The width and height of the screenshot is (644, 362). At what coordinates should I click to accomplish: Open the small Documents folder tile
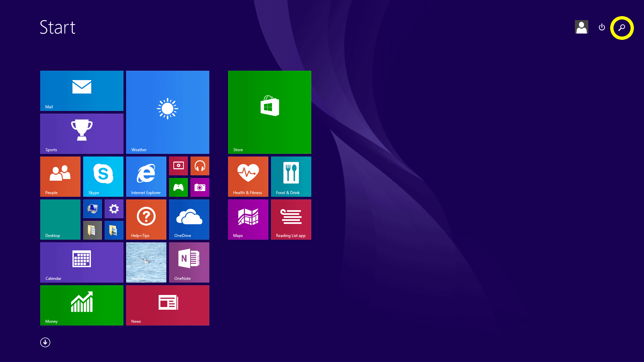pos(93,230)
